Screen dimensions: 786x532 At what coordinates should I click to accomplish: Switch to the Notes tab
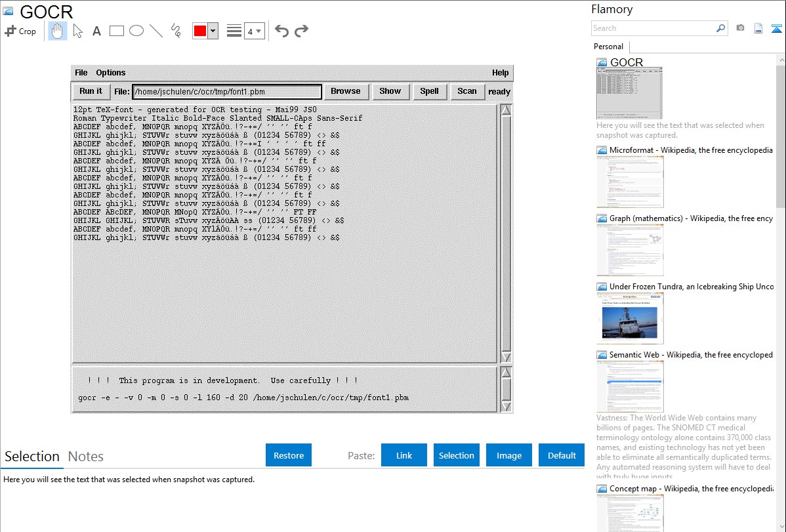(85, 457)
